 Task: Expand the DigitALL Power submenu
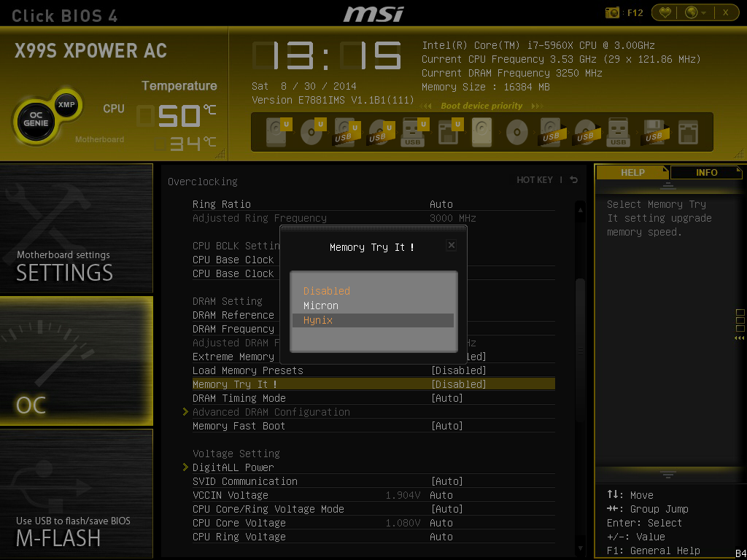pyautogui.click(x=233, y=467)
